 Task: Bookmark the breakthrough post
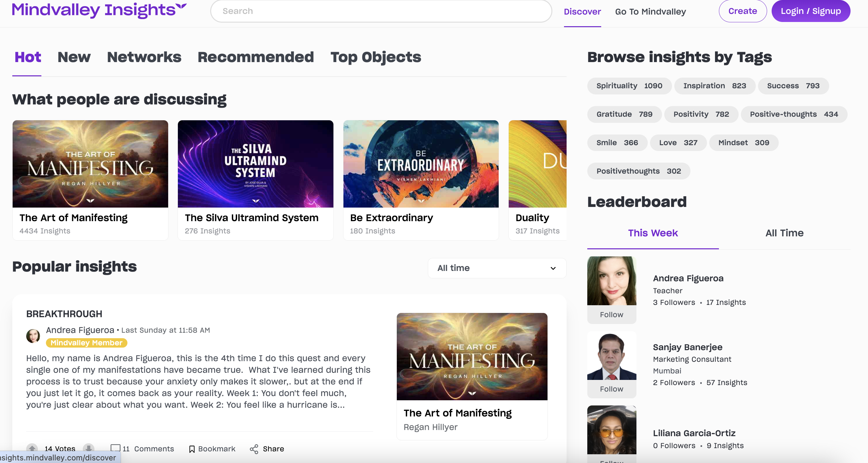click(x=212, y=448)
